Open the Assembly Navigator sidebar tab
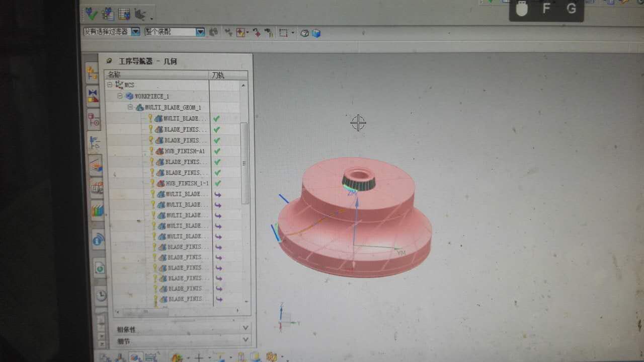This screenshot has height=362, width=644. [x=93, y=74]
